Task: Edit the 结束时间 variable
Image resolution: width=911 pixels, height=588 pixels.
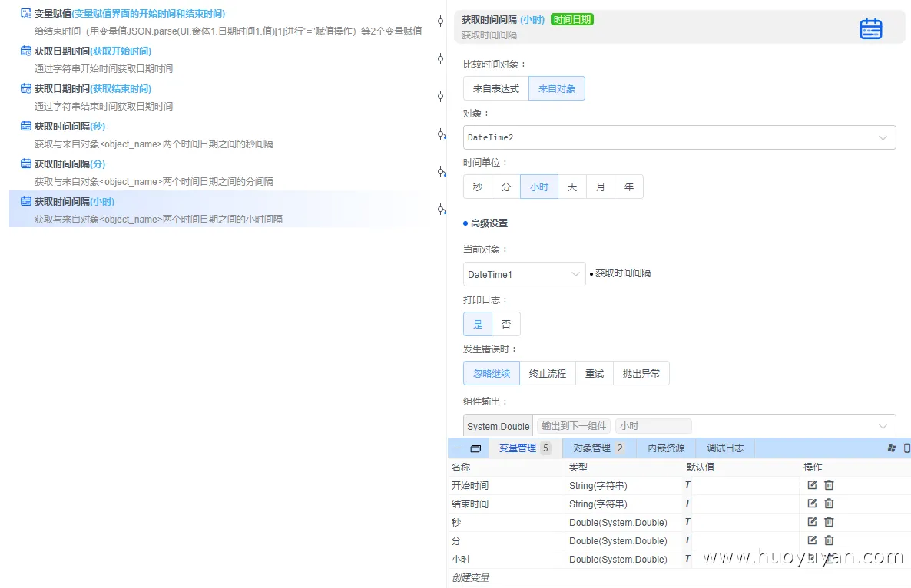Action: pyautogui.click(x=812, y=504)
